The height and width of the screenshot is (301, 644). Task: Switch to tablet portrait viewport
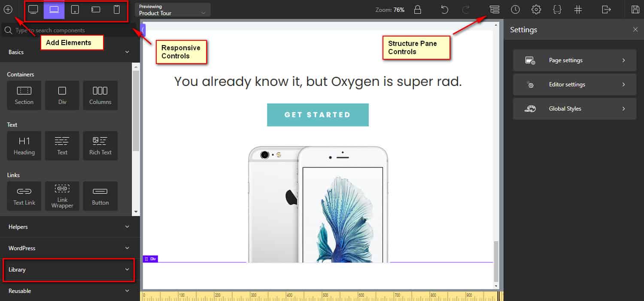point(75,9)
